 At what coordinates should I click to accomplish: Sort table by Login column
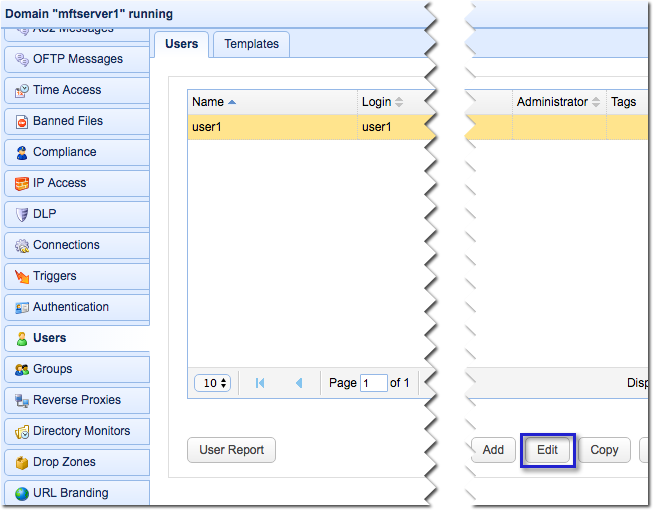click(x=394, y=102)
